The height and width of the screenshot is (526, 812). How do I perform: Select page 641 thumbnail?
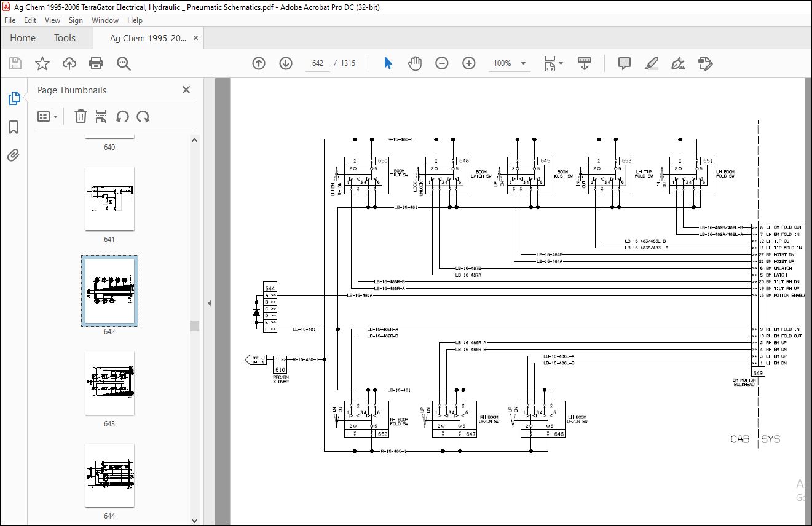point(109,198)
